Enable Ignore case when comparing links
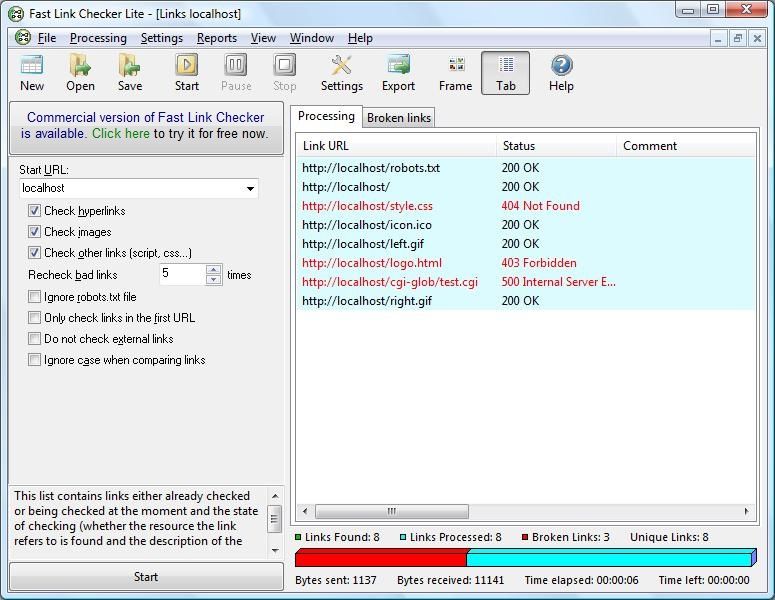Screen dimensions: 775x600 34,359
